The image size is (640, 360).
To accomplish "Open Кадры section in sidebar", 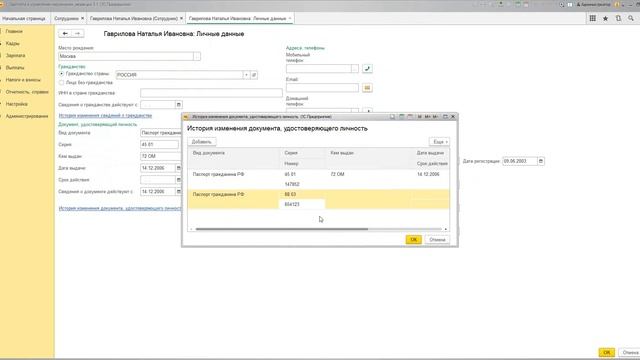I will pos(13,43).
